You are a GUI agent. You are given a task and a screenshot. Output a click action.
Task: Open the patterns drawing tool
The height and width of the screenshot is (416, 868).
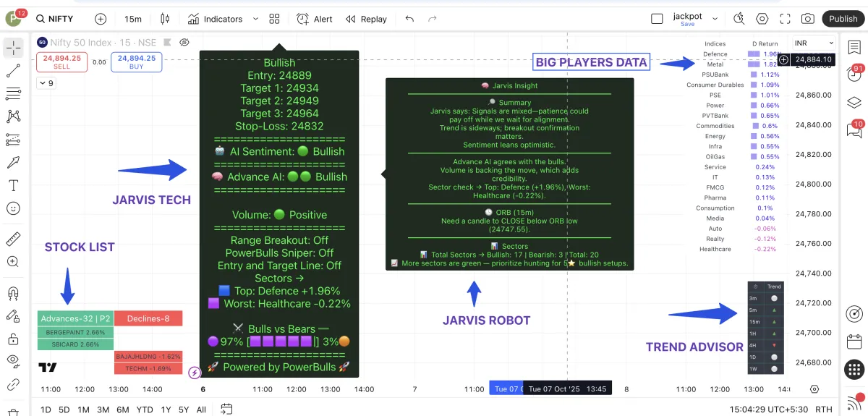pos(13,116)
